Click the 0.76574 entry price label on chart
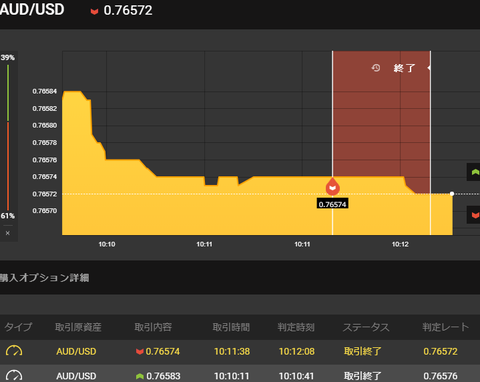This screenshot has height=382, width=480. pos(332,204)
